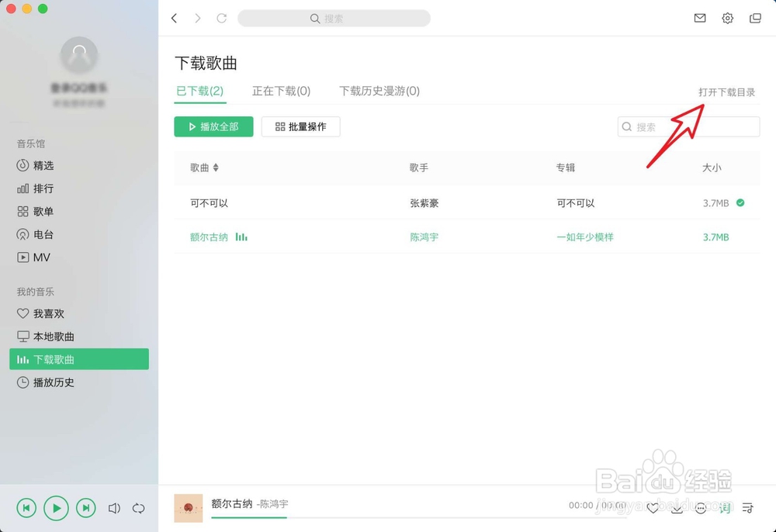Open the mail messages icon

[700, 19]
